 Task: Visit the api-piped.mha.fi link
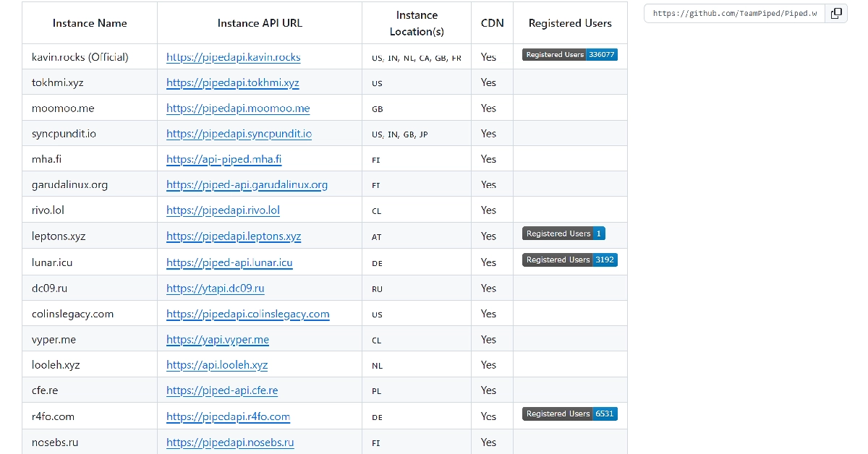pyautogui.click(x=224, y=159)
